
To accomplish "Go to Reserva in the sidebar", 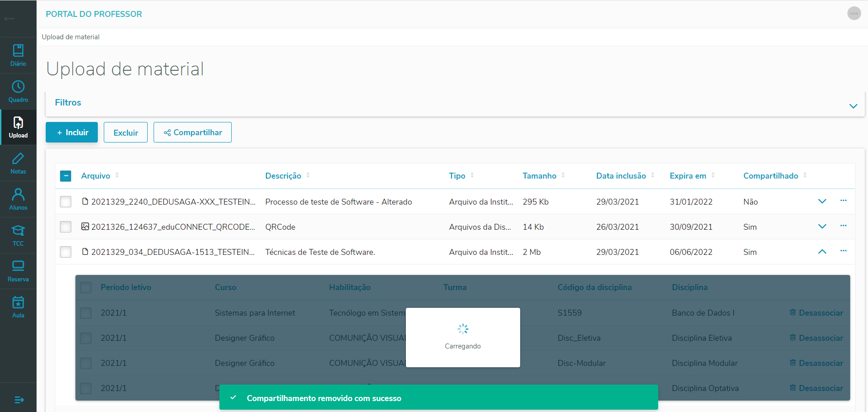I will [x=18, y=271].
